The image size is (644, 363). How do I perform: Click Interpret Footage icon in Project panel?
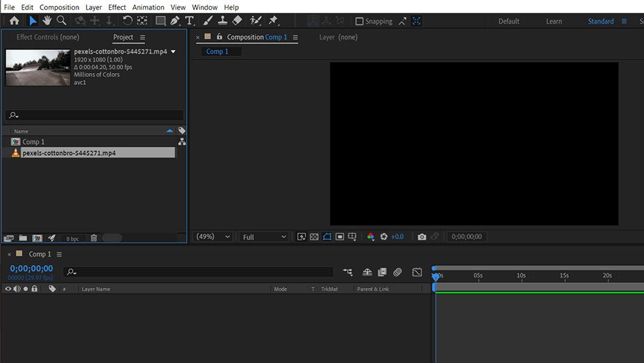8,238
